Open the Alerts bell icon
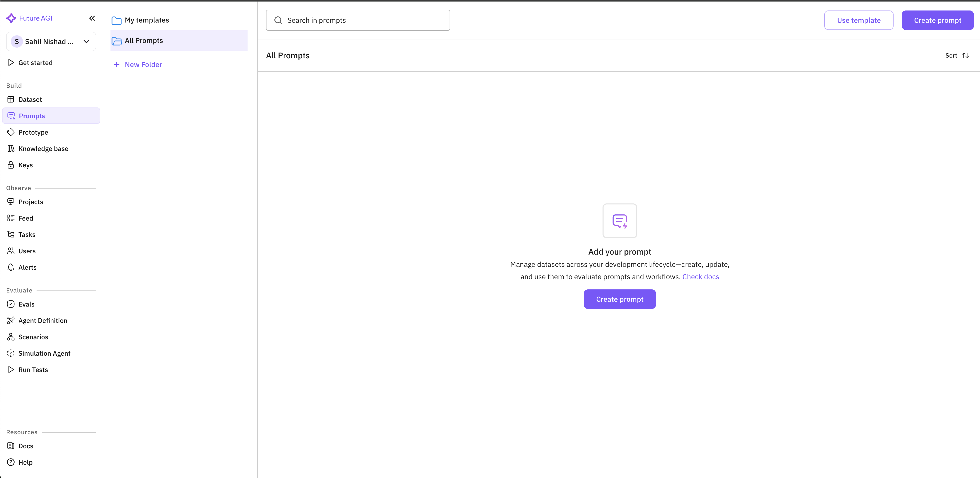980x478 pixels. click(11, 267)
